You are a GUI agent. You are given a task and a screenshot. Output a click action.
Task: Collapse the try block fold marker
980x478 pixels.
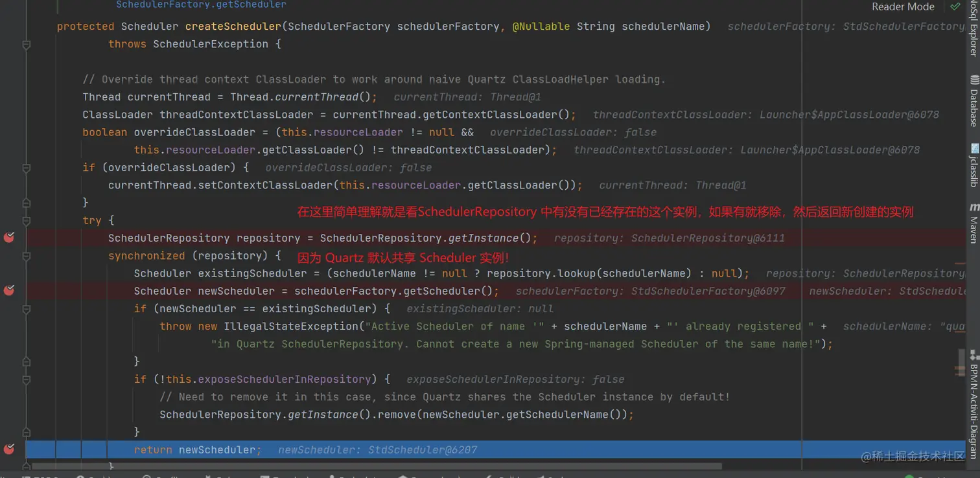[x=27, y=220]
